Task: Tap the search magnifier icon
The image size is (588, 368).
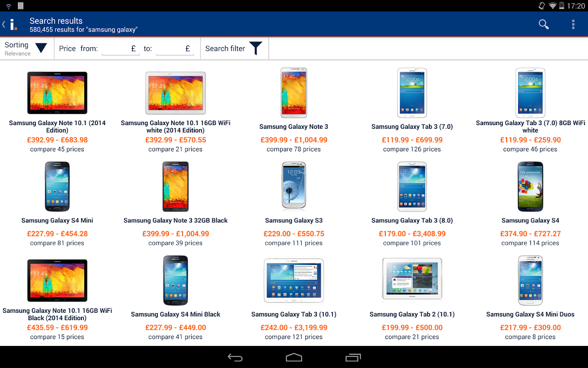Action: point(543,25)
